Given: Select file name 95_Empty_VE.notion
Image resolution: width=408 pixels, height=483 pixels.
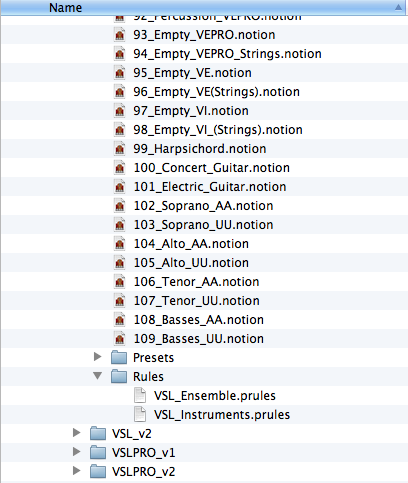Looking at the screenshot, I should (x=192, y=73).
